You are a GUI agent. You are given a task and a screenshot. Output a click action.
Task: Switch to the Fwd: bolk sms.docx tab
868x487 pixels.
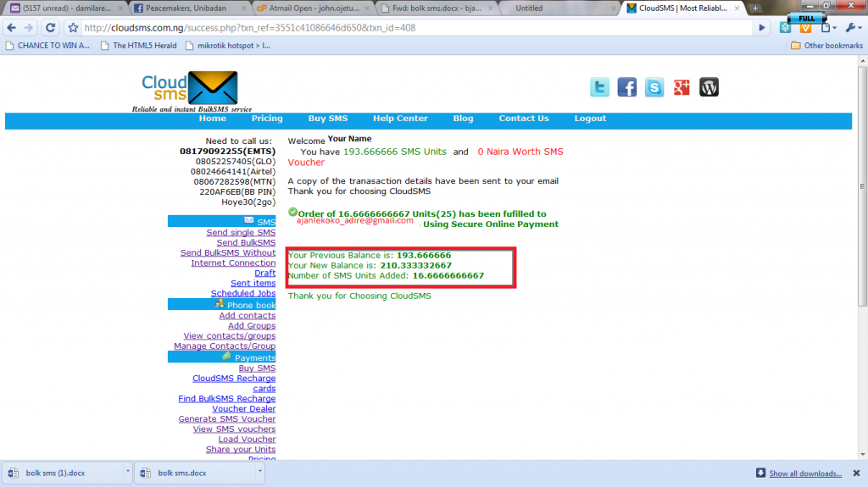[437, 8]
